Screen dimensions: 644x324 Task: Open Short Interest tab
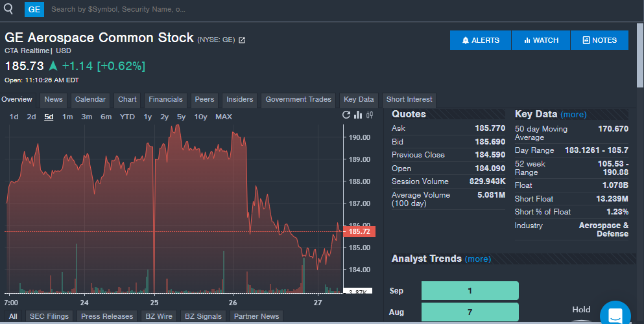click(409, 100)
